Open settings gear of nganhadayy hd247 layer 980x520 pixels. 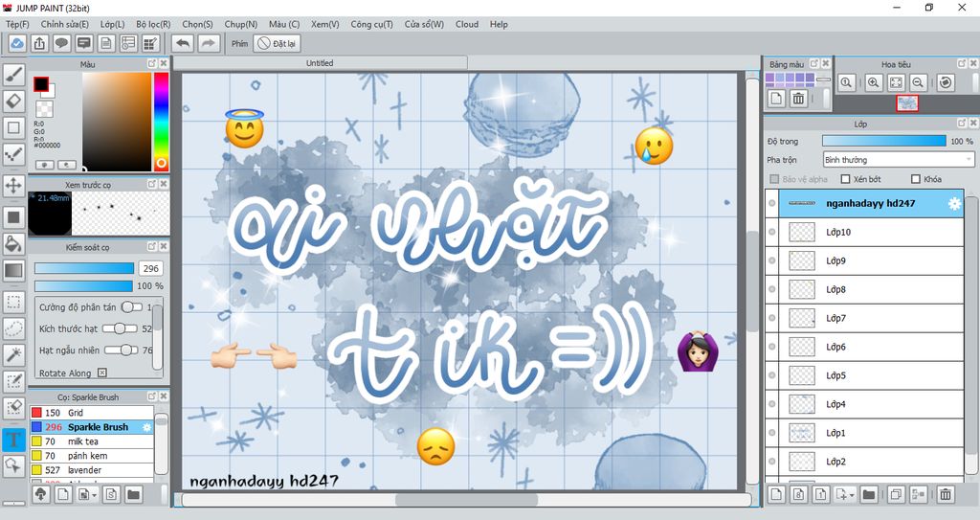point(954,203)
